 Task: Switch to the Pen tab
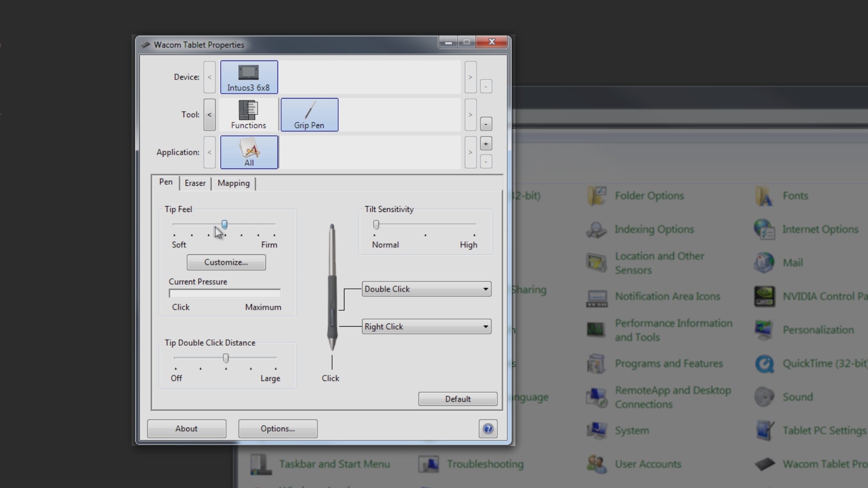click(166, 182)
